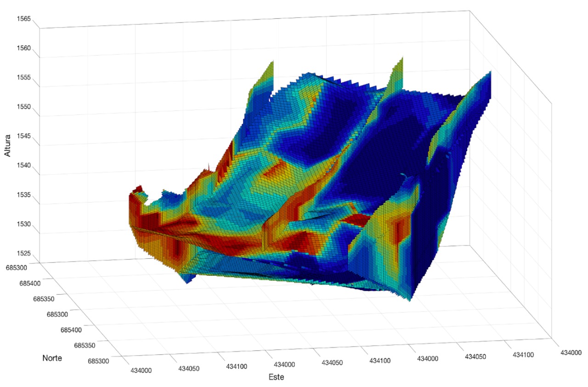Click the Norte axis label
Screen dimensions: 588x387
pyautogui.click(x=52, y=358)
